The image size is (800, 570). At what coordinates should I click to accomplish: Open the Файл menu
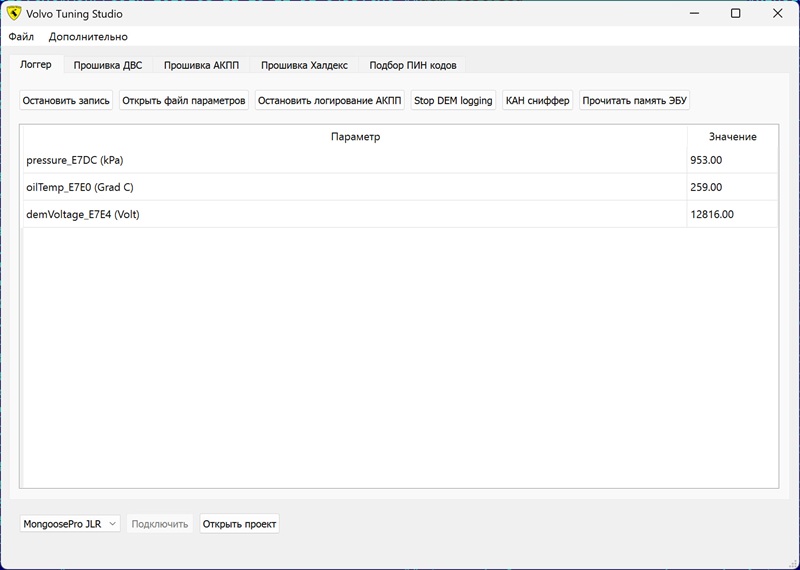pos(21,37)
